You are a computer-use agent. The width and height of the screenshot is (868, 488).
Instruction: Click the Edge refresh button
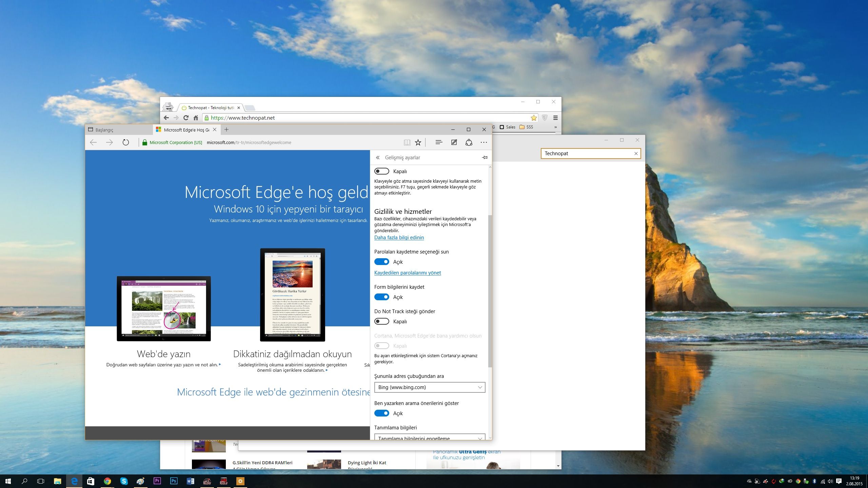pyautogui.click(x=125, y=142)
